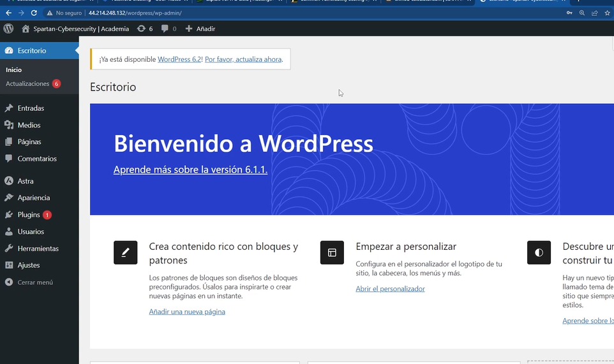Click the layout icon beside Empezar a personalizar
The width and height of the screenshot is (614, 364).
click(332, 252)
